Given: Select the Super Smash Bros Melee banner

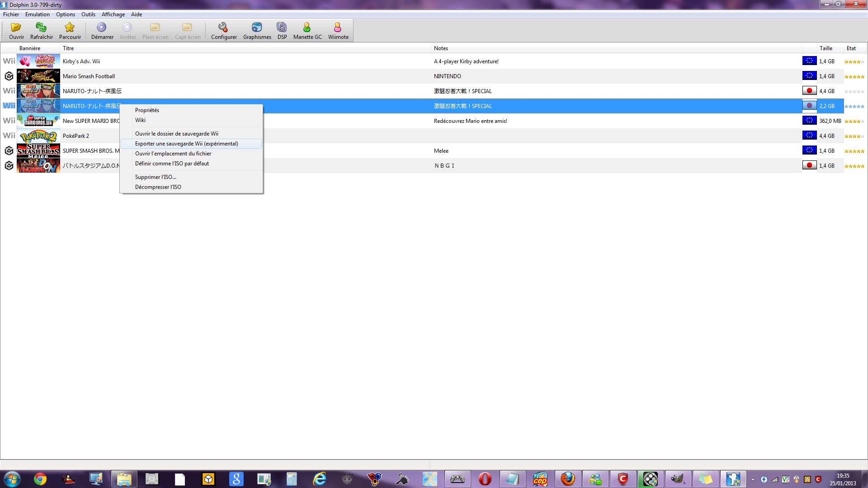Looking at the screenshot, I should pos(38,150).
